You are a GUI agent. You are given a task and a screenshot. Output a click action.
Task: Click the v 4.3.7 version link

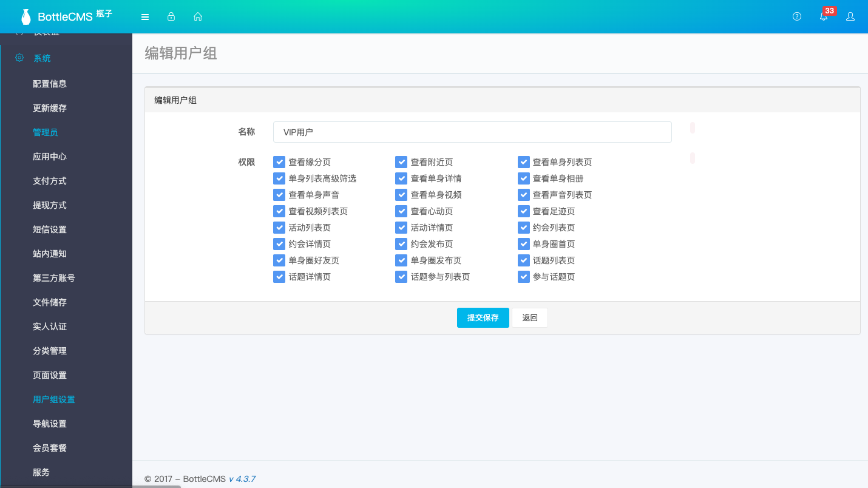[242, 479]
